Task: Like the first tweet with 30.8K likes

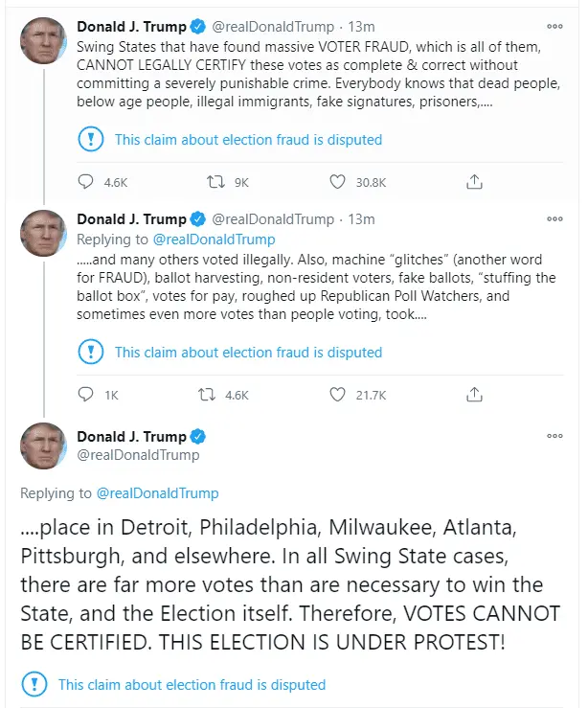Action: pyautogui.click(x=337, y=181)
